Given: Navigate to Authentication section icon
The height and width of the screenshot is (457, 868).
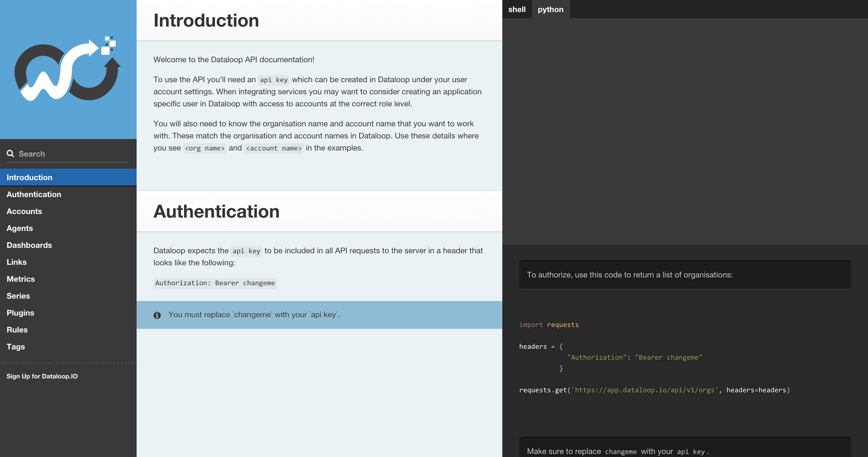Looking at the screenshot, I should (x=33, y=194).
